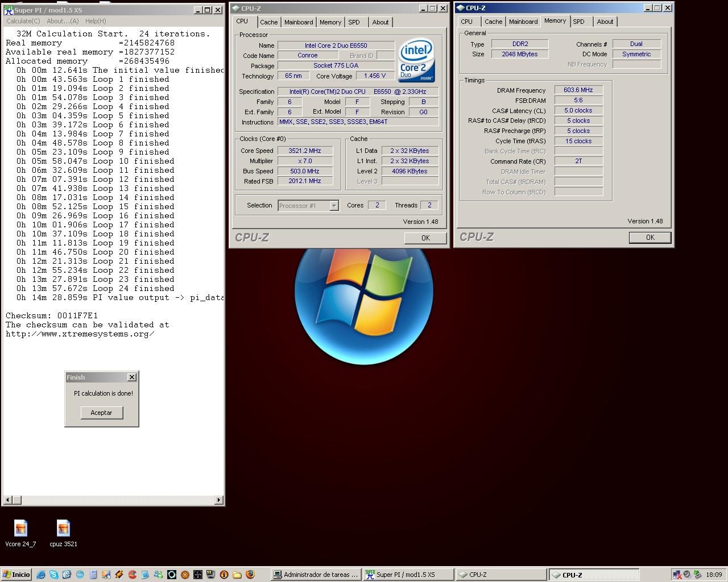Click OK in the CPU-Z Memory window
Viewport: 728px width, 582px height.
(650, 238)
